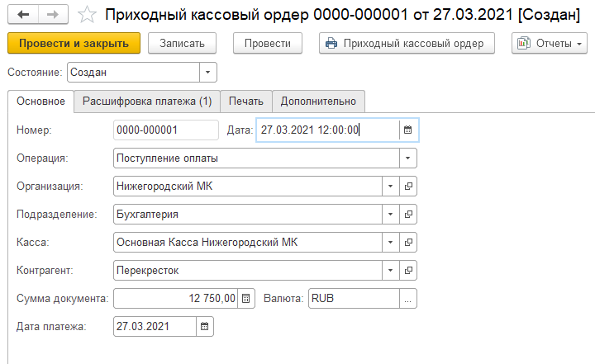Open calendar picker for Дата field

pos(407,130)
